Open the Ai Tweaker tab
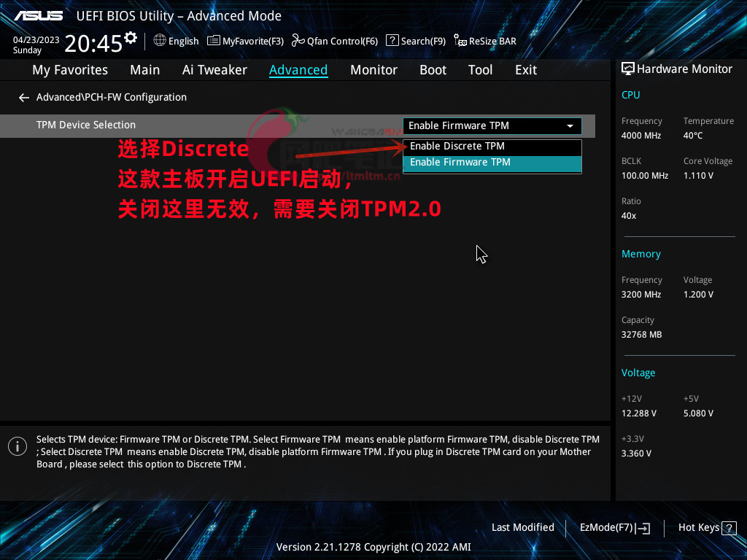 [214, 70]
